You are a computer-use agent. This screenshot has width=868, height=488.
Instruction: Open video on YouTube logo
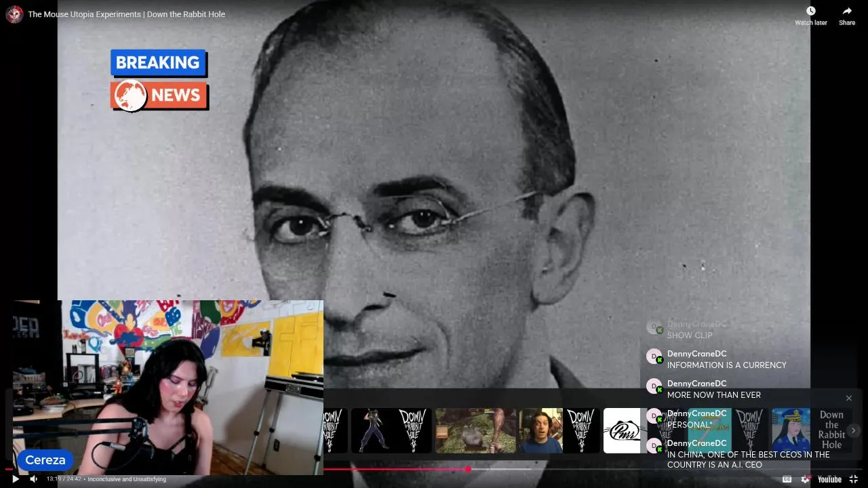[829, 479]
